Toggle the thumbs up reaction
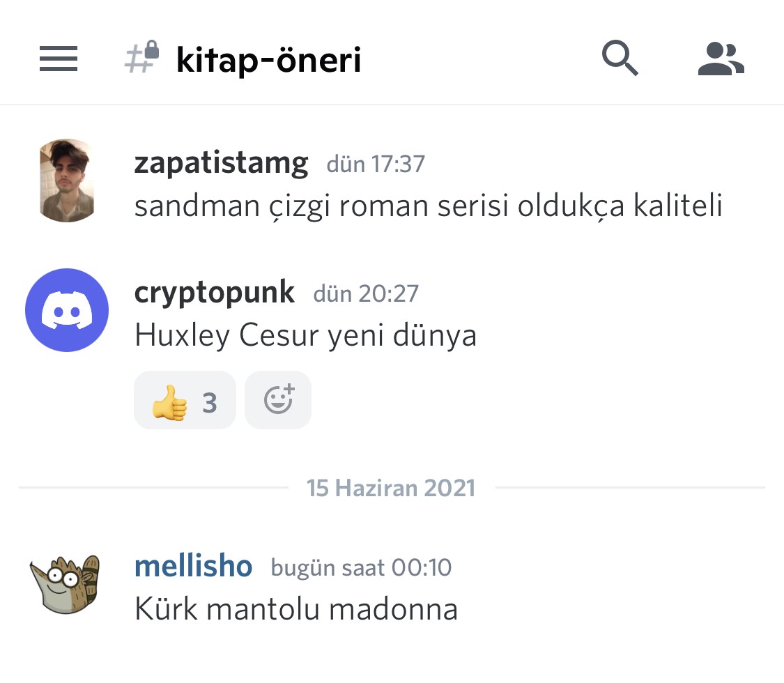The width and height of the screenshot is (784, 683). pos(185,401)
